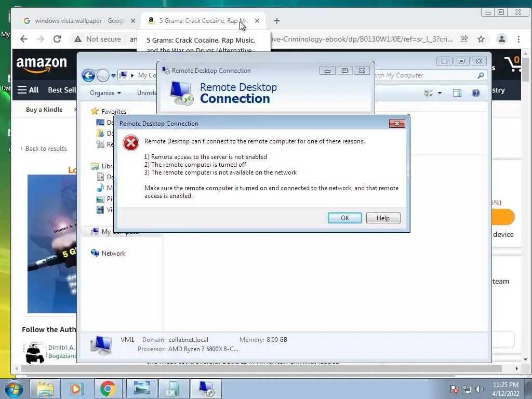Screen dimensions: 532x399
Task: Open the Amazon All hamburger menu
Action: pyautogui.click(x=28, y=90)
